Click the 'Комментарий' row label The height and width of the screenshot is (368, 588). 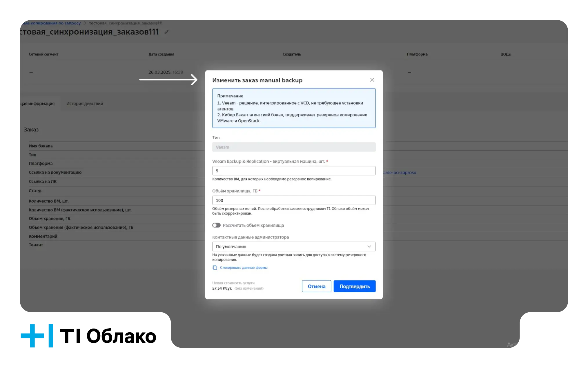(x=43, y=236)
